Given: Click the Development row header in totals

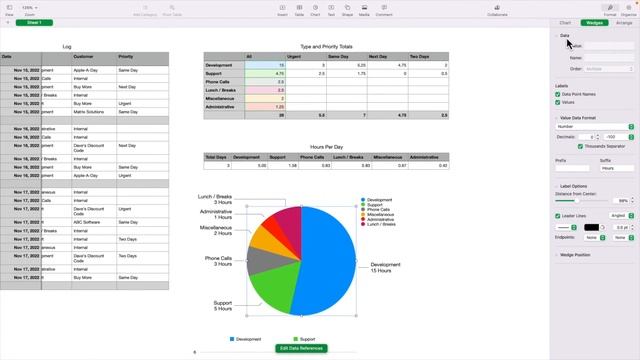Looking at the screenshot, I should pos(224,65).
